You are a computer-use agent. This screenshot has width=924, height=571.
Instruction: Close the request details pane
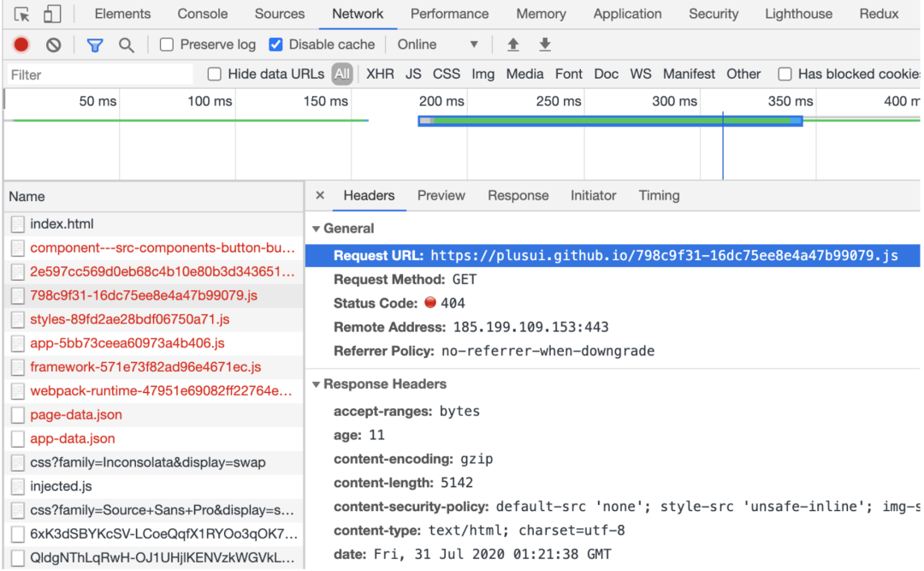[320, 195]
